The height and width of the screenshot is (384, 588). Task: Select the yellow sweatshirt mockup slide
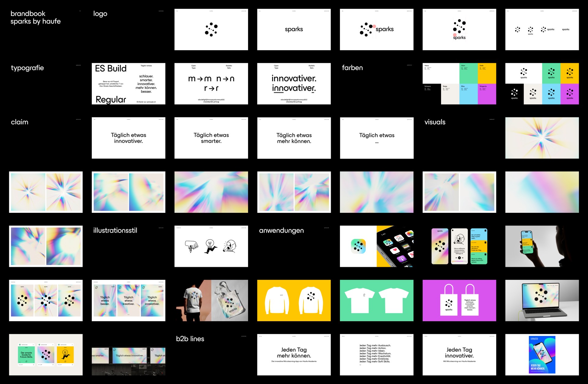pyautogui.click(x=294, y=300)
